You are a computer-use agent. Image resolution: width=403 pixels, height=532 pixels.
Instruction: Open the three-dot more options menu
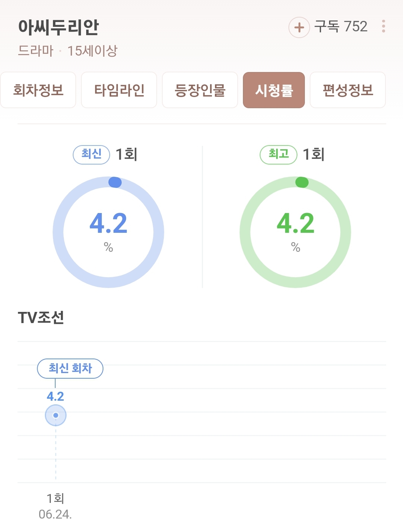click(383, 26)
